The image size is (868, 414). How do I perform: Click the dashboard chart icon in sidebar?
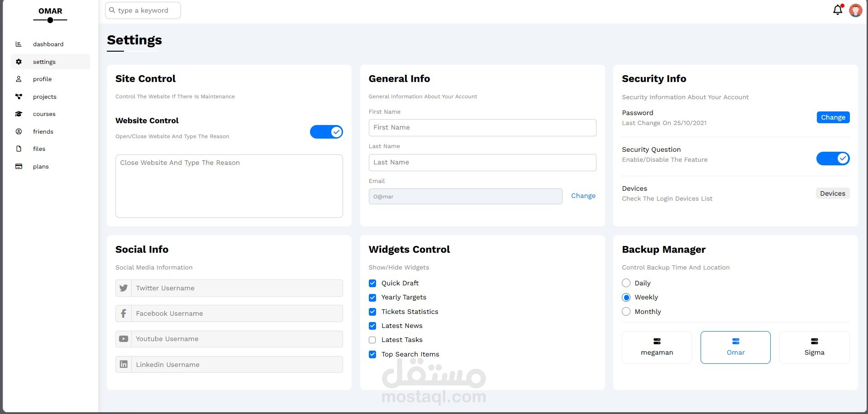pyautogui.click(x=19, y=44)
